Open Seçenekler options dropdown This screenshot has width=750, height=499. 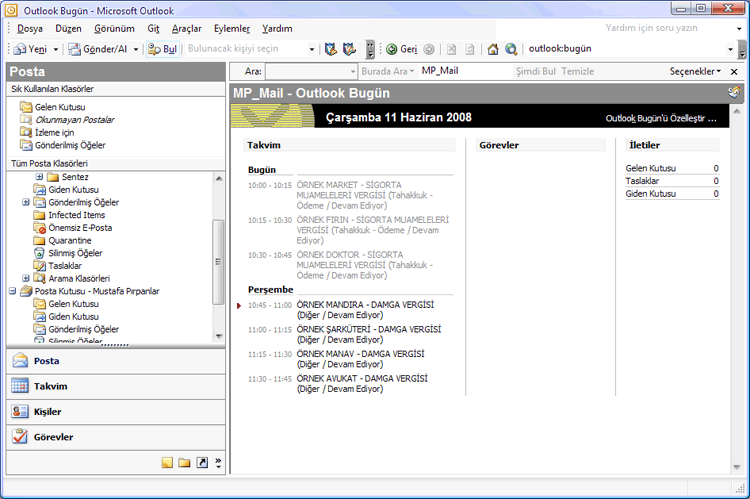click(x=695, y=71)
